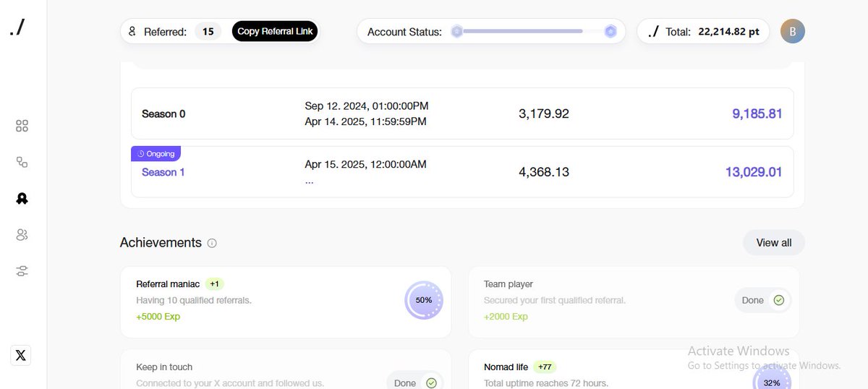
Task: Click Season 0 total 9,185.81
Action: coord(757,114)
